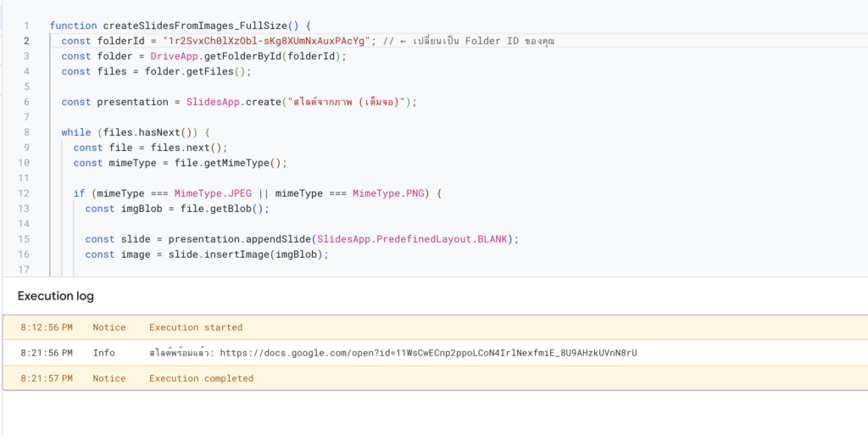
Task: Open the docs.google.com slides URL in log
Action: coord(428,353)
